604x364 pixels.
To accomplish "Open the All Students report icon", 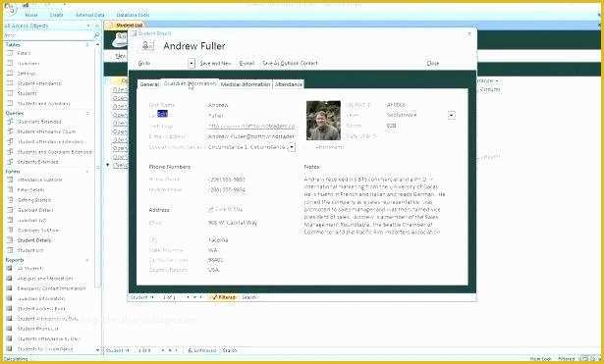I will [10, 268].
